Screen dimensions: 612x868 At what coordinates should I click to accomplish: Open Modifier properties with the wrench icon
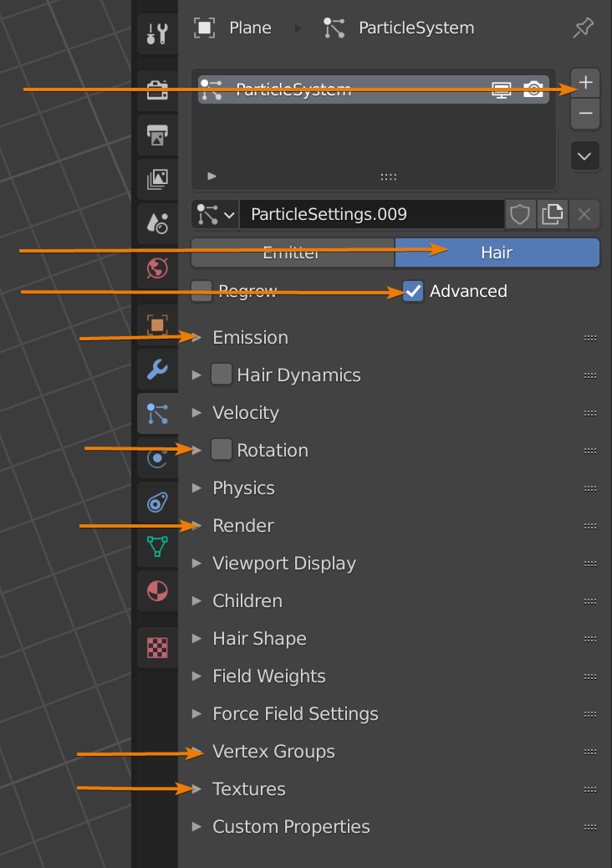tap(156, 369)
